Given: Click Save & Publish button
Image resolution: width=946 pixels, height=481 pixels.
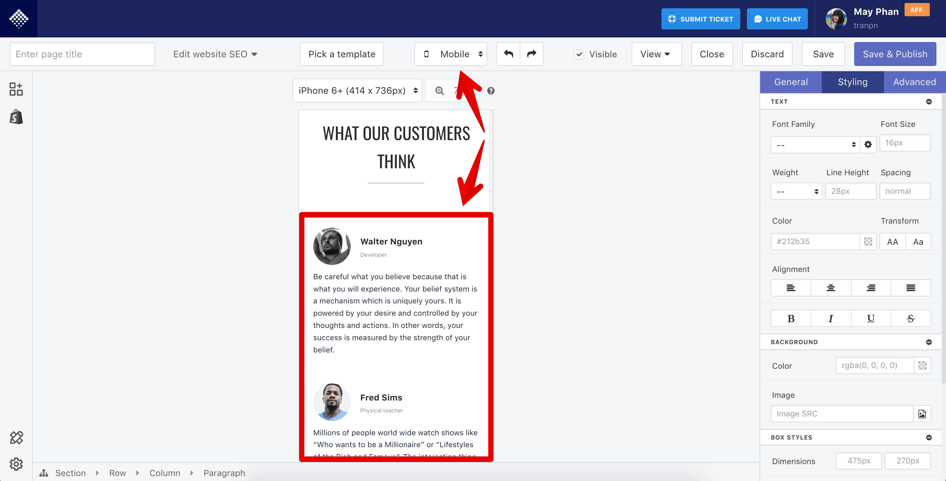Looking at the screenshot, I should pos(895,54).
